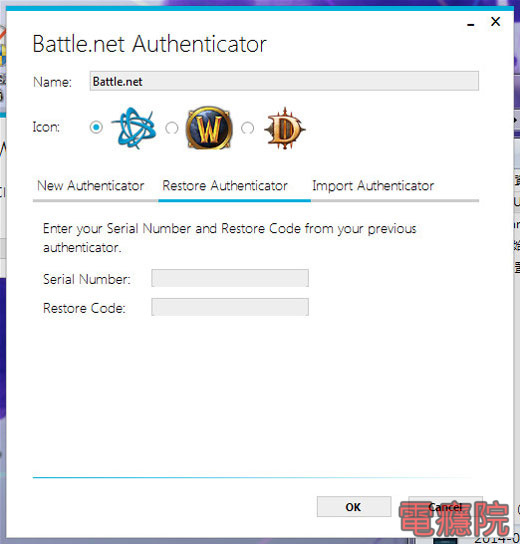Screen dimensions: 520x544
Task: Choose the Battle.net icon radio button
Action: tap(96, 127)
